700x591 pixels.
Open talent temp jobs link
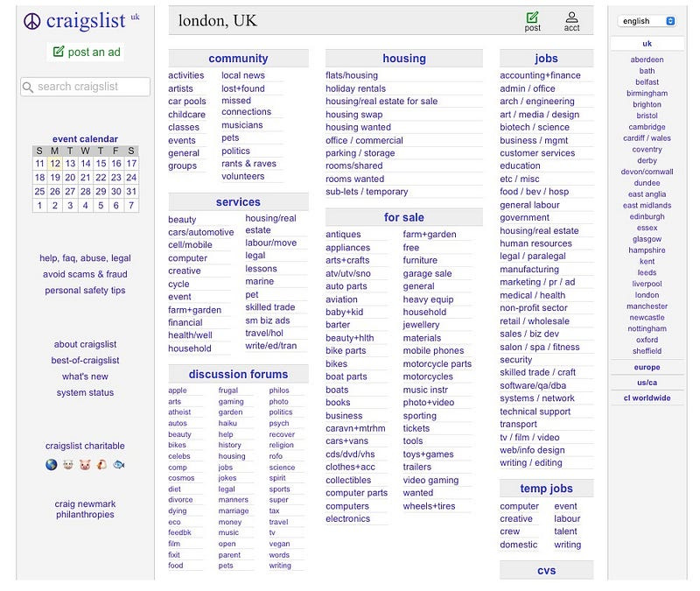[565, 531]
